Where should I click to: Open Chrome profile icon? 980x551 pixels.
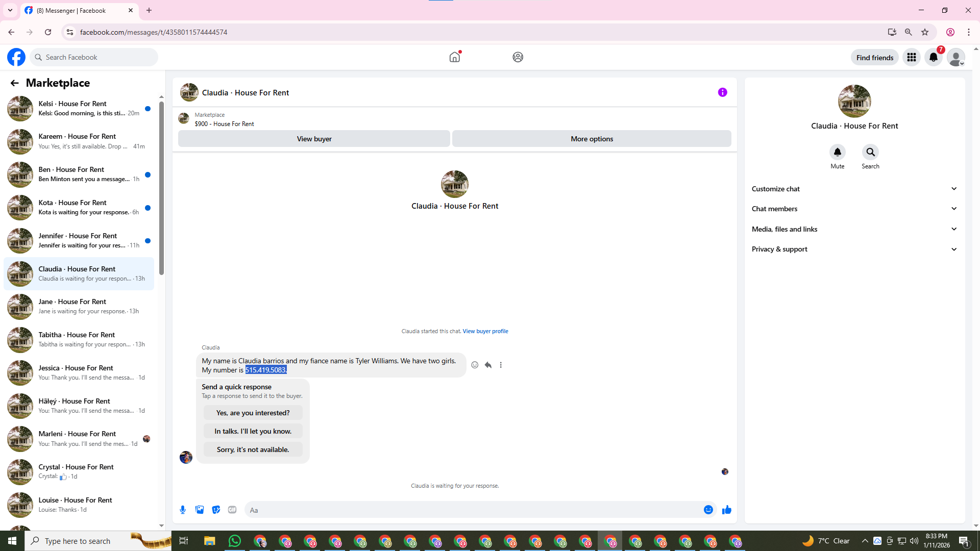pos(950,32)
